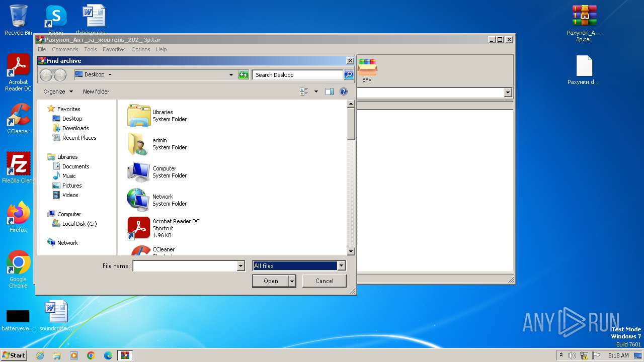Screen dimensions: 644x362
Task: Click the WinRAR taskbar button
Action: click(125, 355)
